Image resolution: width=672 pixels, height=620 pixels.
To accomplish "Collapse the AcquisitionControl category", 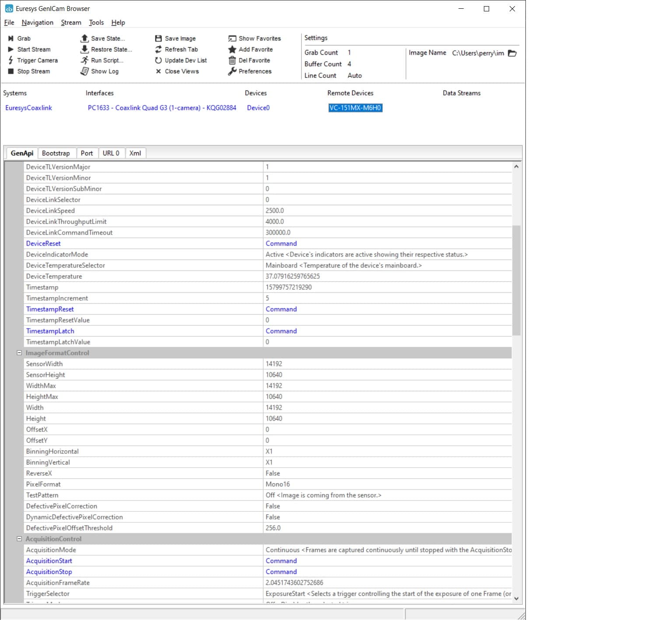I will point(19,539).
